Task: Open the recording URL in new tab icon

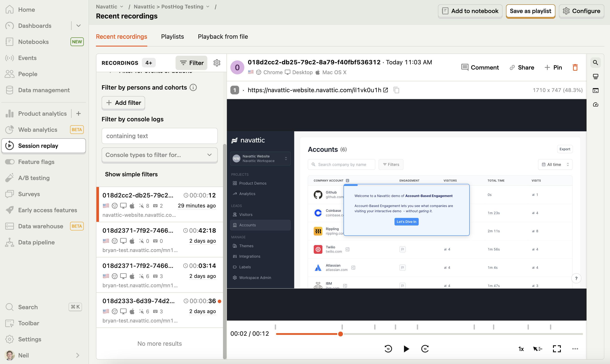Action: (386, 90)
